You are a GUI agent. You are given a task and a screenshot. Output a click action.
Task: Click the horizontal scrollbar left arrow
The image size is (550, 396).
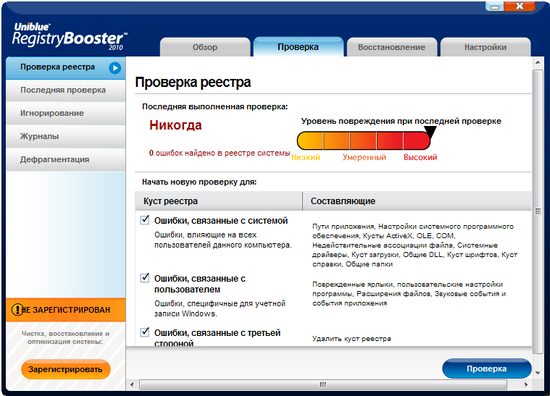[x=132, y=384]
